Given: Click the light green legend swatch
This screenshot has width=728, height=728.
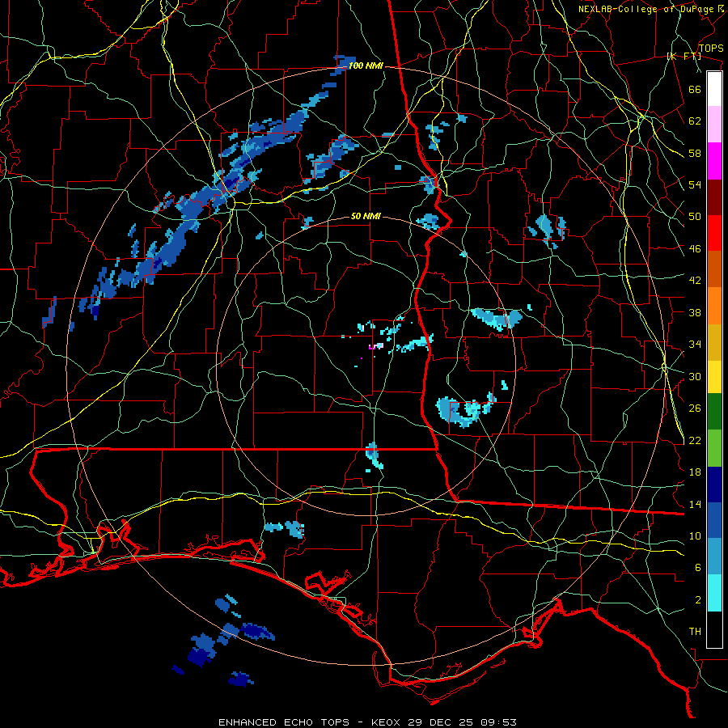Looking at the screenshot, I should [714, 448].
